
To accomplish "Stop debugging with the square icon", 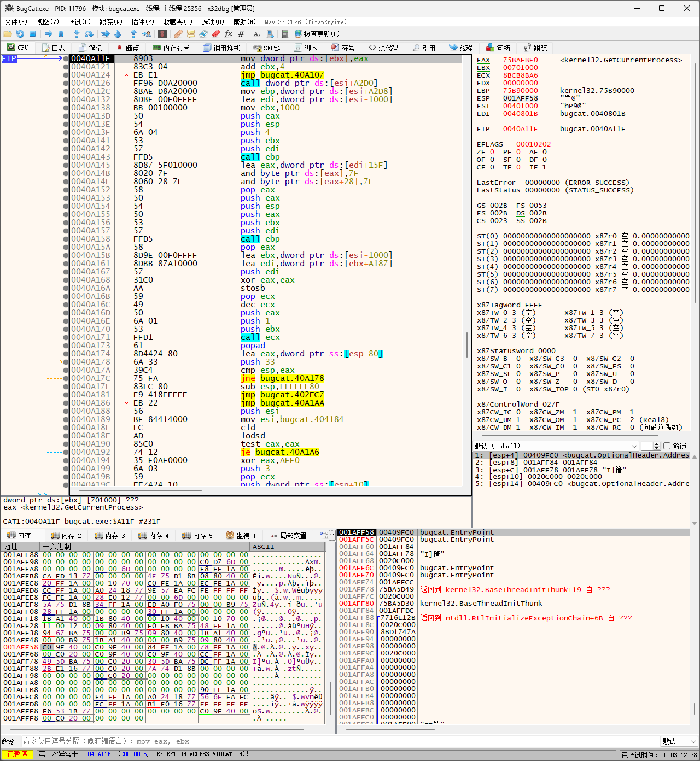I will (x=32, y=34).
